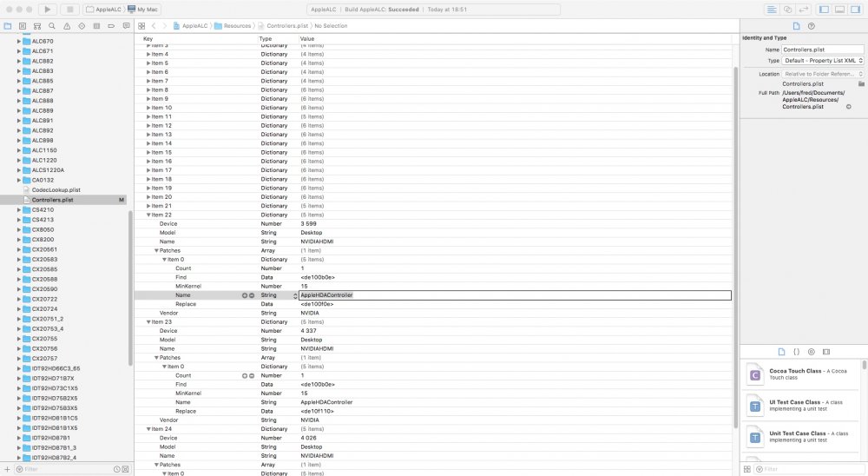Open the Symbol navigator icon
The width and height of the screenshot is (868, 476).
[x=37, y=26]
